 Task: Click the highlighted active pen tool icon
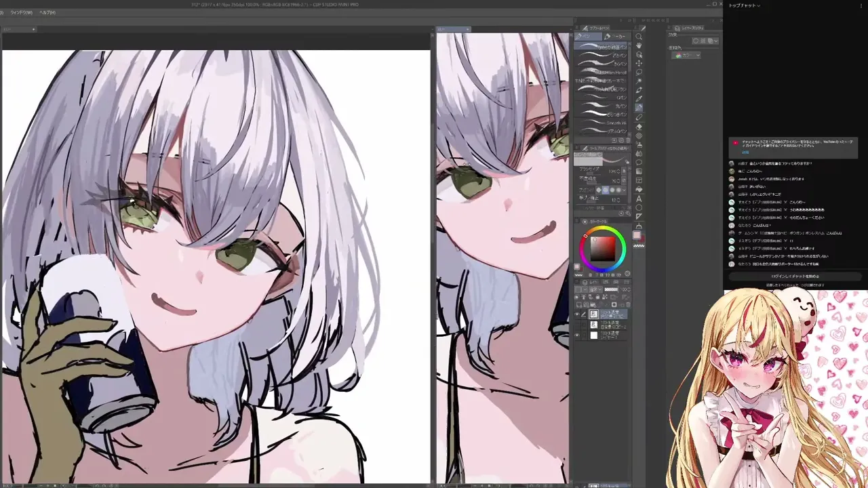639,106
